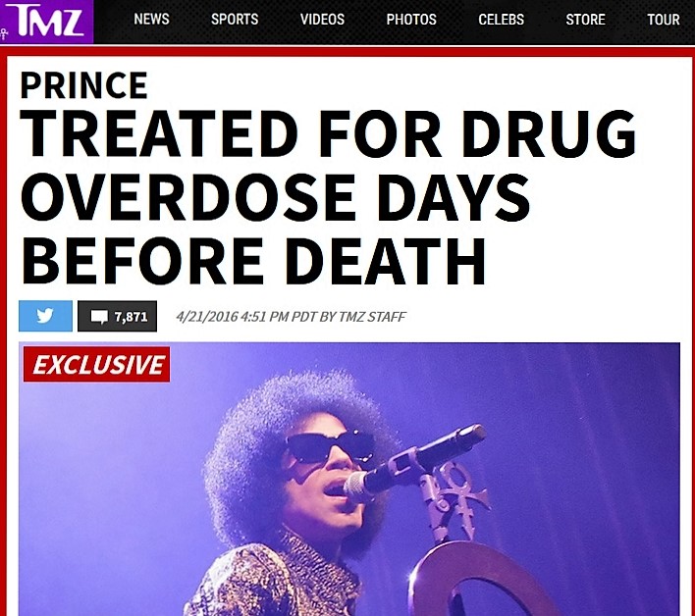Click the PRINCE label above the headline
Image resolution: width=695 pixels, height=616 pixels.
[x=83, y=85]
